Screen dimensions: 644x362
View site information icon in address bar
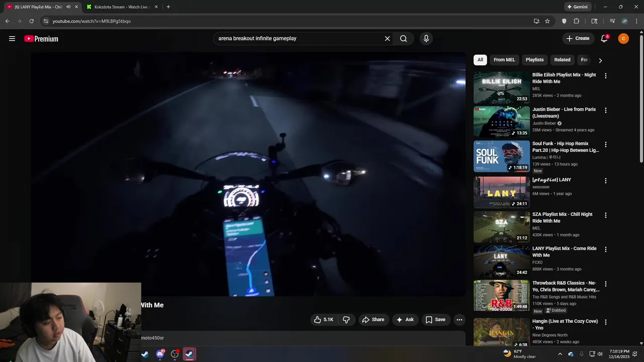(x=46, y=21)
